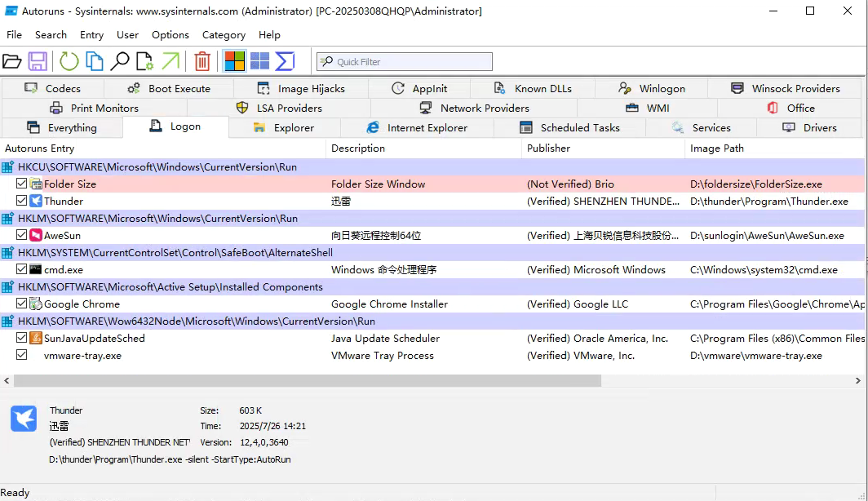Open the Search menu
Image resolution: width=868 pixels, height=501 pixels.
coord(51,35)
